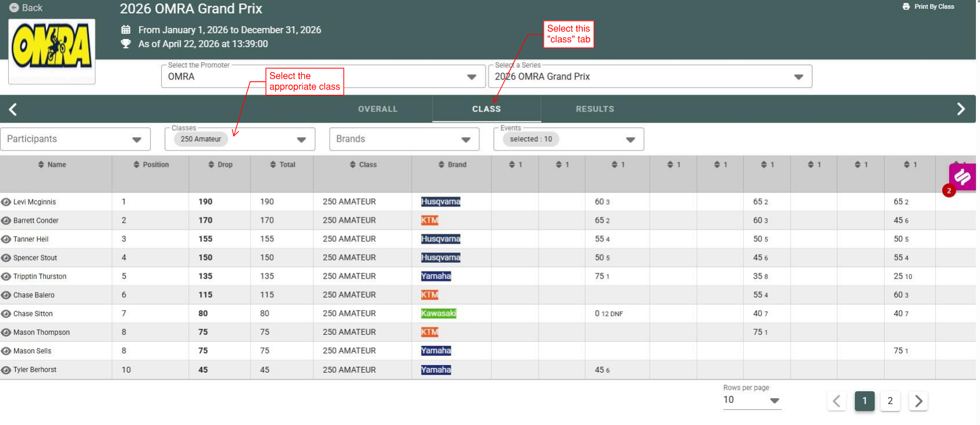Viewport: 980px width, 425px height.
Task: View details eye icon for Chase Balero
Action: 6,295
